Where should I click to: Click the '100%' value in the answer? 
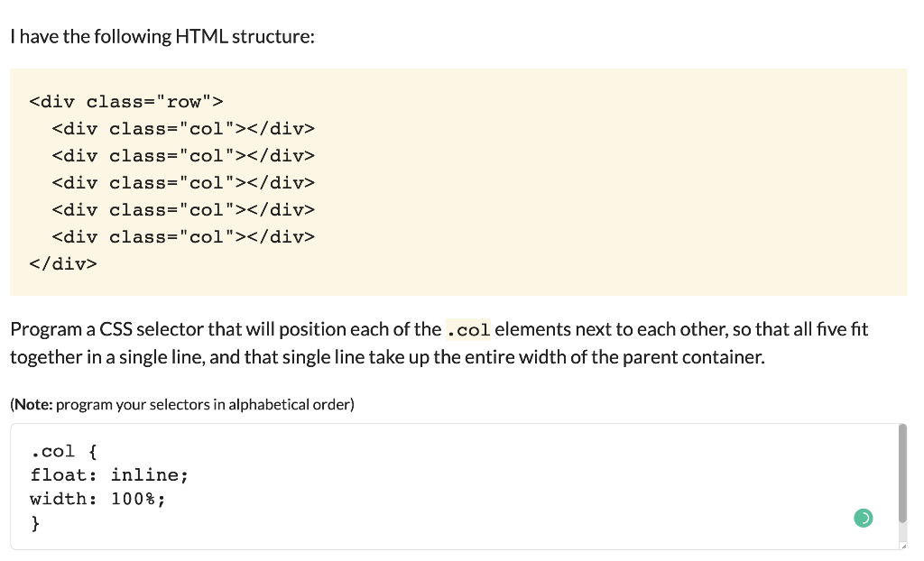click(x=134, y=499)
